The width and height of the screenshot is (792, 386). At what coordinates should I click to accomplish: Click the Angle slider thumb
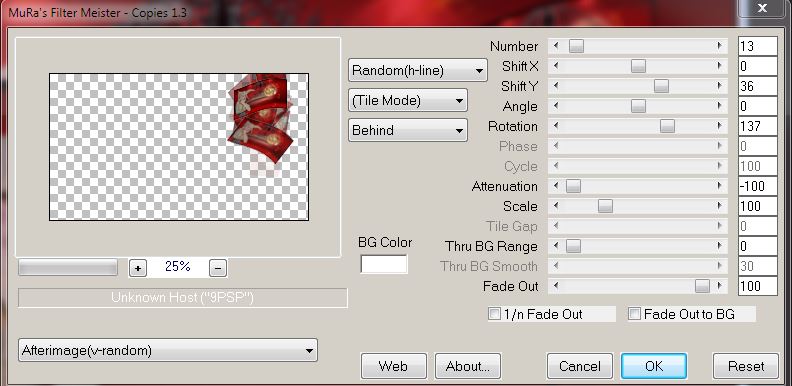point(638,106)
